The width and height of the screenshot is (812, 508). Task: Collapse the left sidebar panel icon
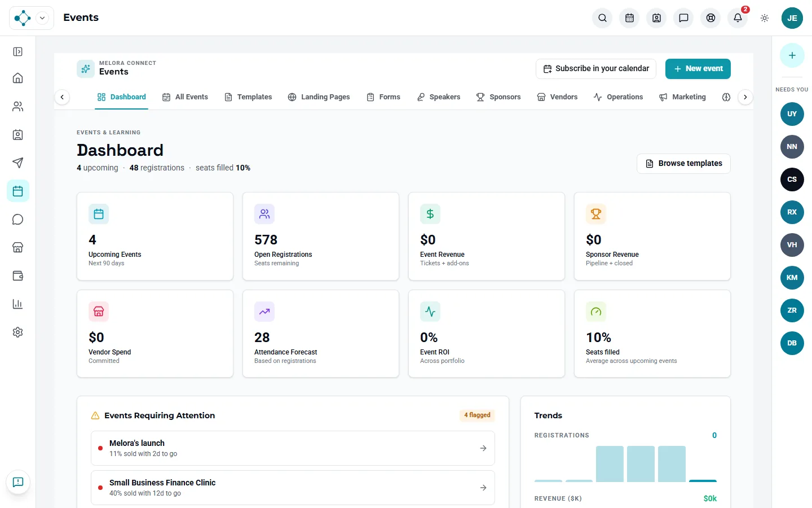coord(18,52)
